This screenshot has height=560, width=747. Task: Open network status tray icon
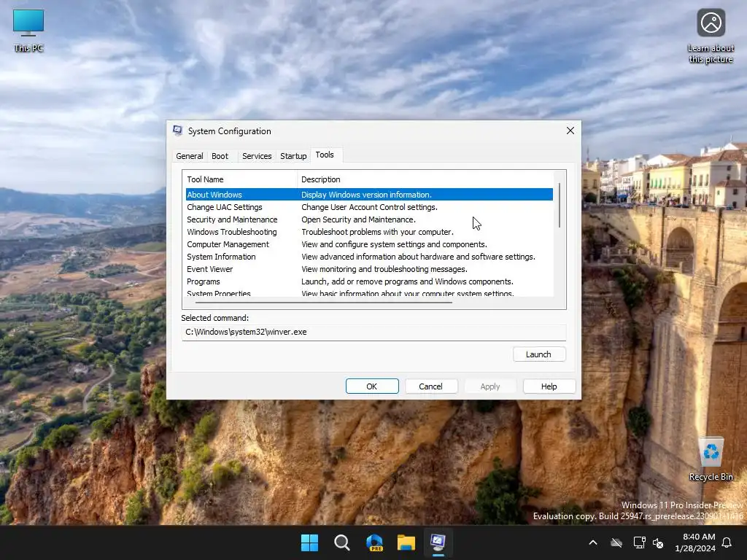(x=639, y=542)
